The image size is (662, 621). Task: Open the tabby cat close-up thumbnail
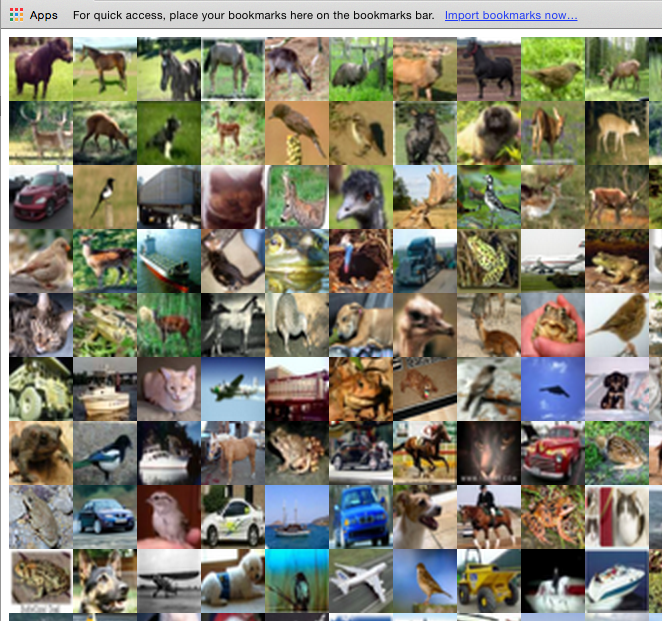click(41, 325)
